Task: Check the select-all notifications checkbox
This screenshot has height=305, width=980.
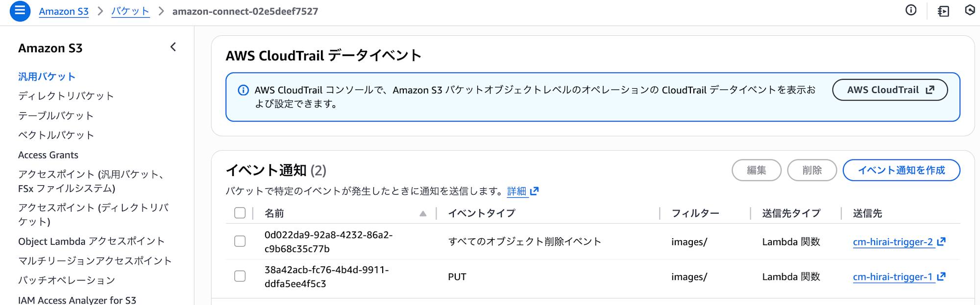Action: click(x=240, y=213)
